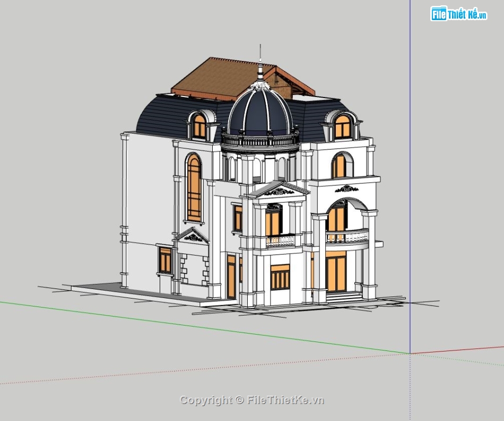The height and width of the screenshot is (421, 504).
Task: Select the tall arched window on left facade
Action: (x=194, y=188)
